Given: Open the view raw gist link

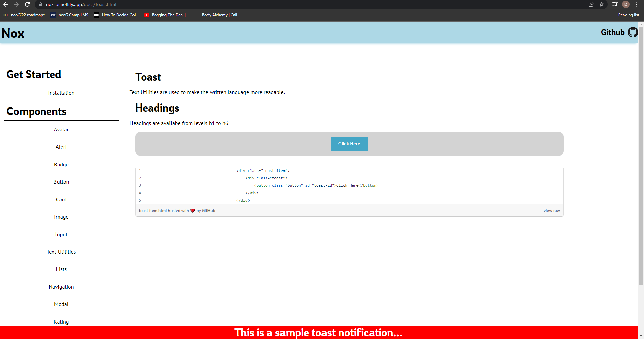Looking at the screenshot, I should coord(552,211).
